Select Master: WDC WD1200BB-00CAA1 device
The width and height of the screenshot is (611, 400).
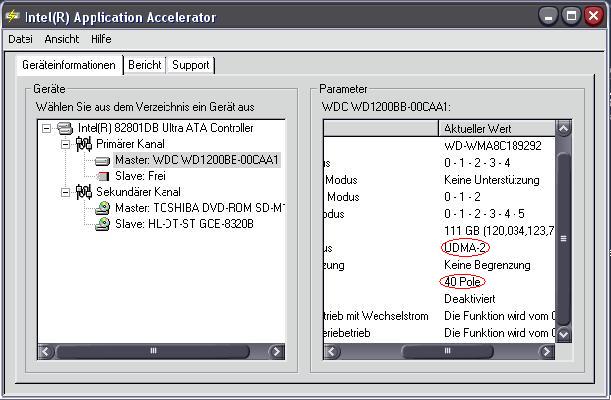(197, 160)
